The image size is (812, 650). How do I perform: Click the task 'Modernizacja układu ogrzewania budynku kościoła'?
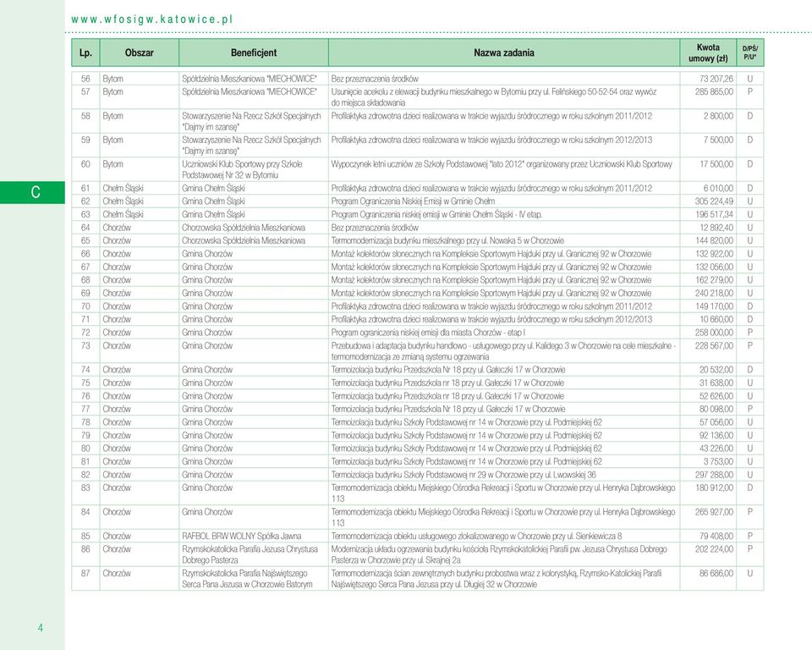click(x=499, y=554)
